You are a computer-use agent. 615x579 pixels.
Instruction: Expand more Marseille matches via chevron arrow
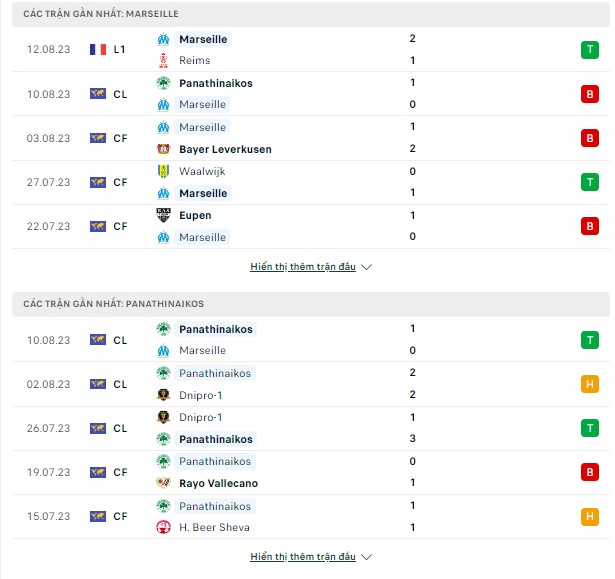point(366,267)
